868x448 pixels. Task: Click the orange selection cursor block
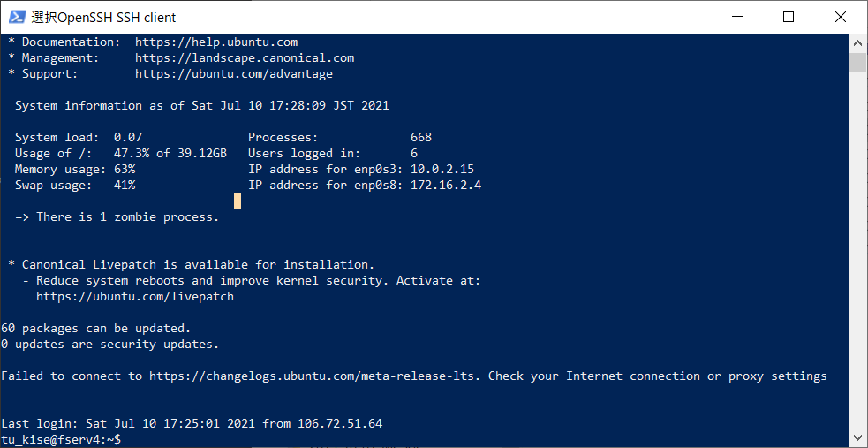[238, 201]
